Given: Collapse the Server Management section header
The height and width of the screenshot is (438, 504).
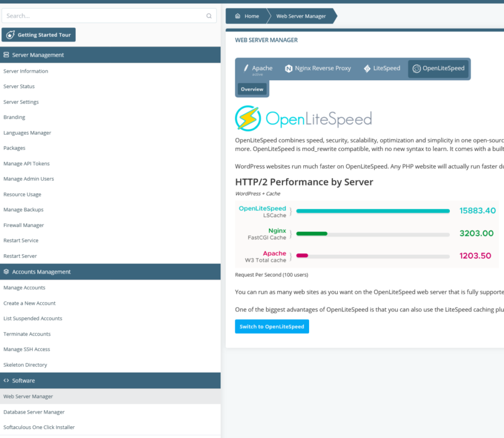Looking at the screenshot, I should click(110, 55).
